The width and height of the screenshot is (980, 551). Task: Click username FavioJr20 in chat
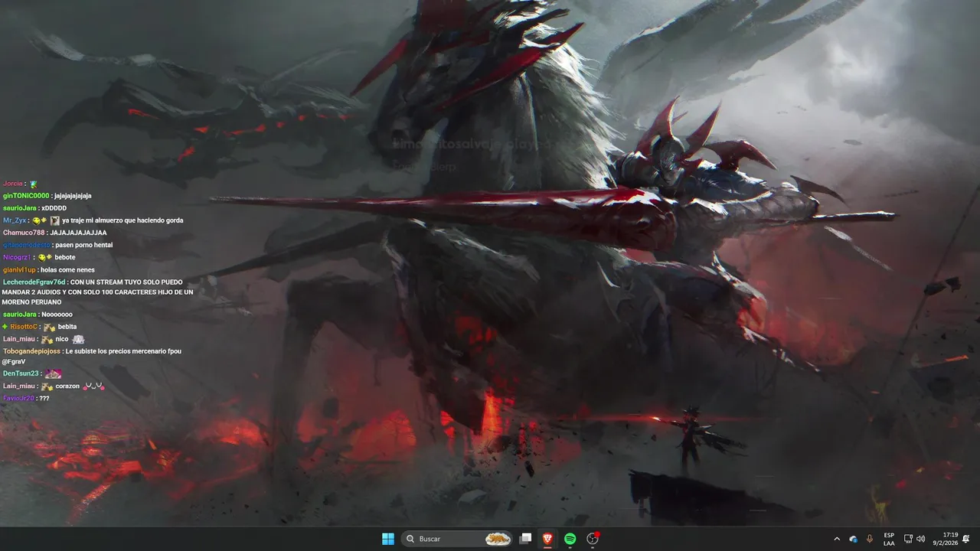point(18,399)
